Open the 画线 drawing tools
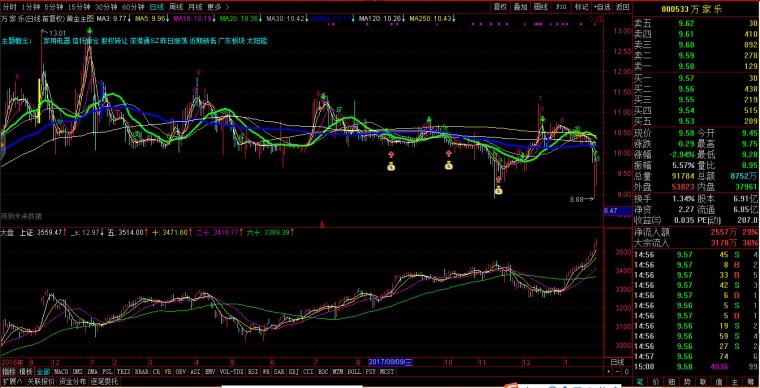 click(541, 7)
